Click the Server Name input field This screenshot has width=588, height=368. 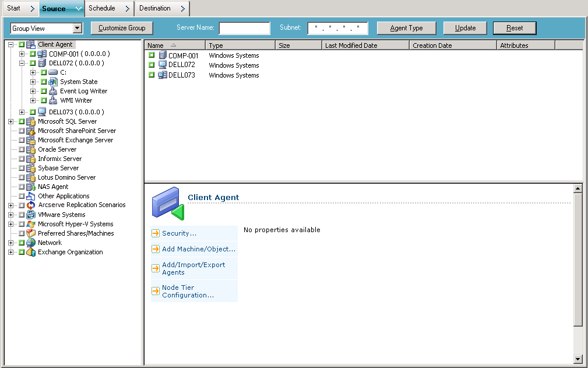tap(245, 28)
